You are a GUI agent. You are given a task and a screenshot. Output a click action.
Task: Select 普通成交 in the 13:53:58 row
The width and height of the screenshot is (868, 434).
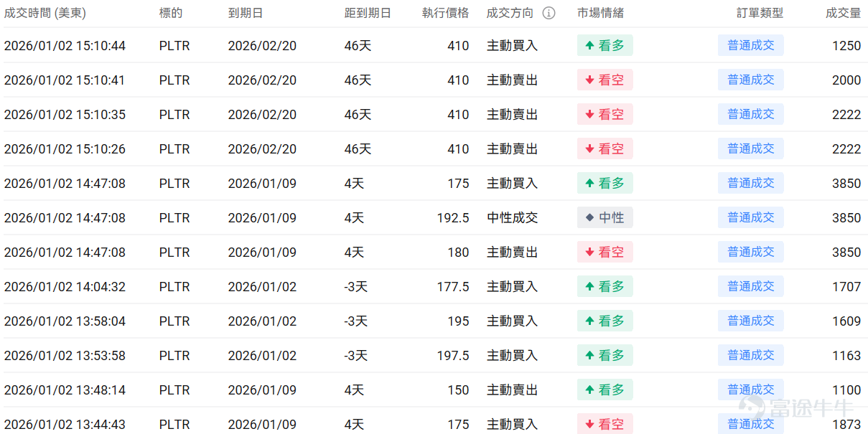point(751,355)
